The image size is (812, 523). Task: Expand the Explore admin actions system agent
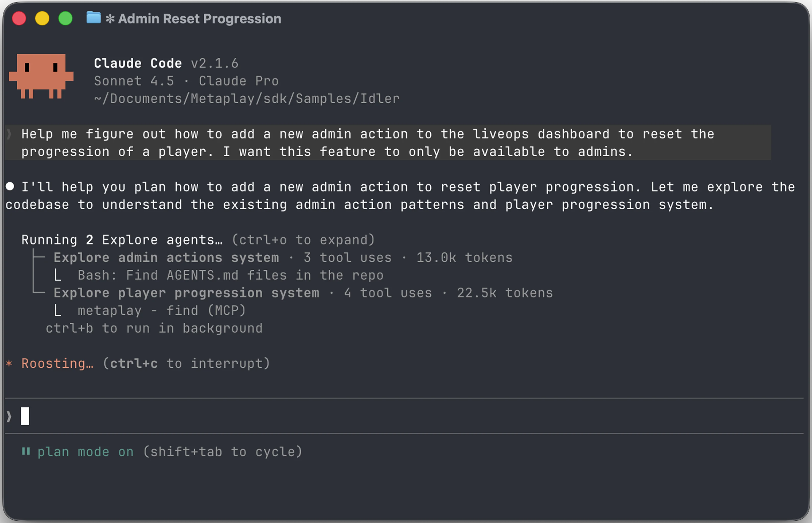(x=166, y=257)
